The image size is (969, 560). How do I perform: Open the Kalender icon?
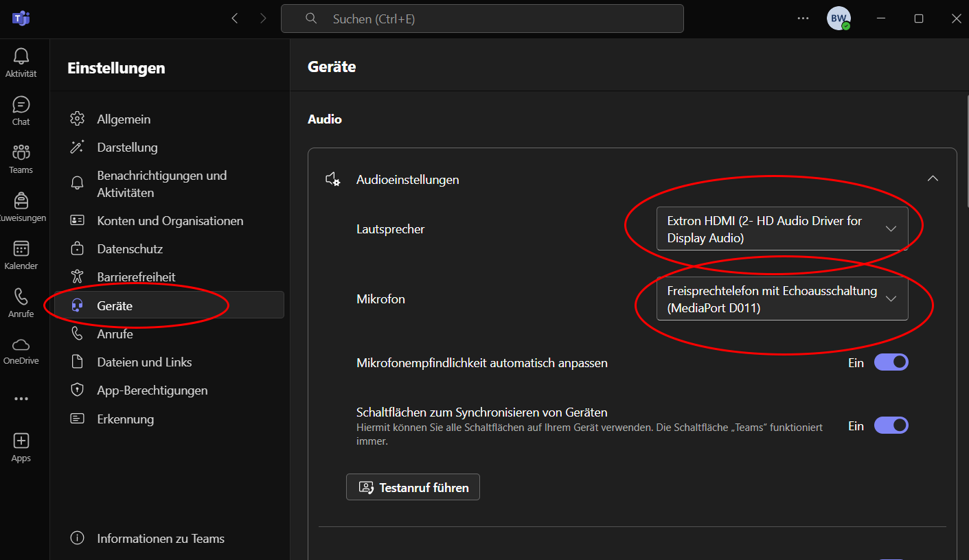click(21, 248)
